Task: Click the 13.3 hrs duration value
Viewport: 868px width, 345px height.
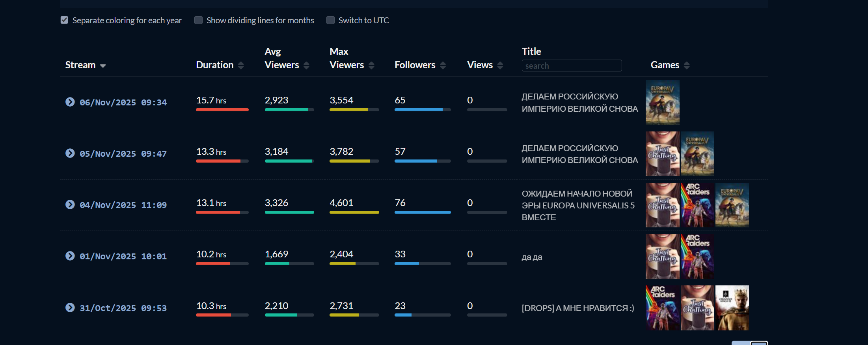Action: (x=211, y=152)
